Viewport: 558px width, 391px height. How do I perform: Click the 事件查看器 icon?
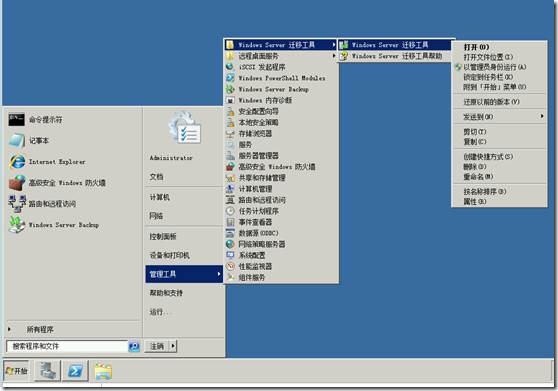(x=230, y=222)
